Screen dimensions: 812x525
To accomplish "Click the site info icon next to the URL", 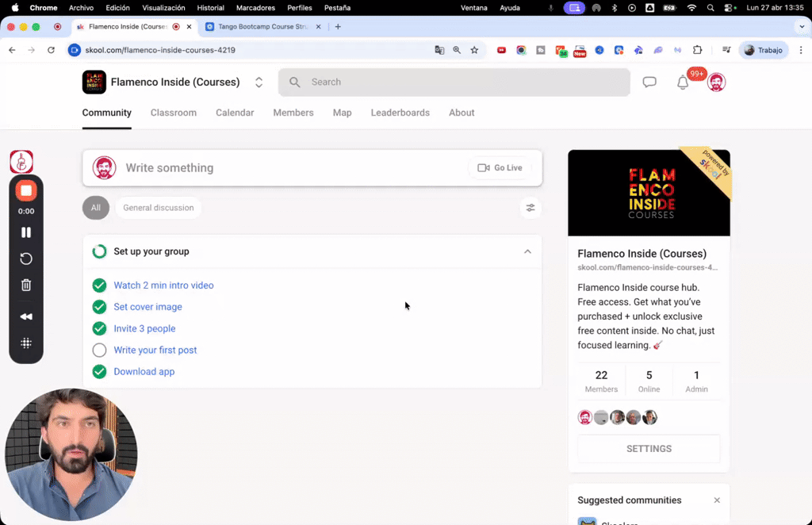I will click(75, 50).
